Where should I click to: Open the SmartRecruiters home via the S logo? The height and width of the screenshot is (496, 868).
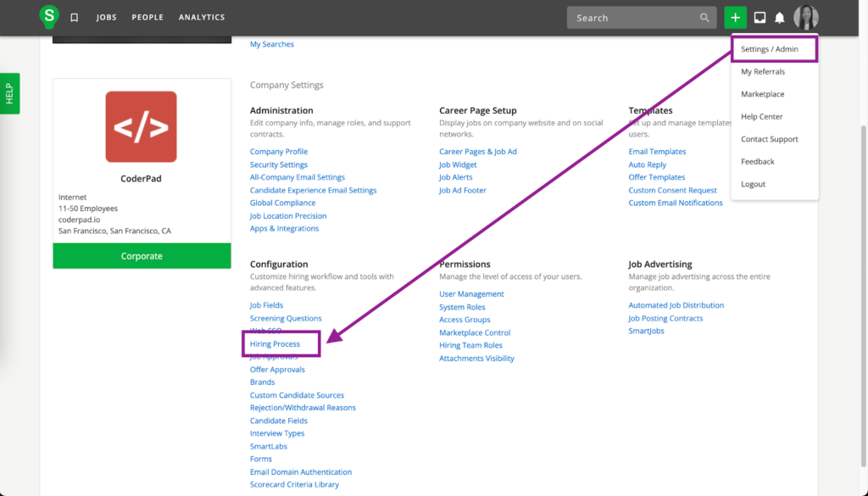pos(48,16)
